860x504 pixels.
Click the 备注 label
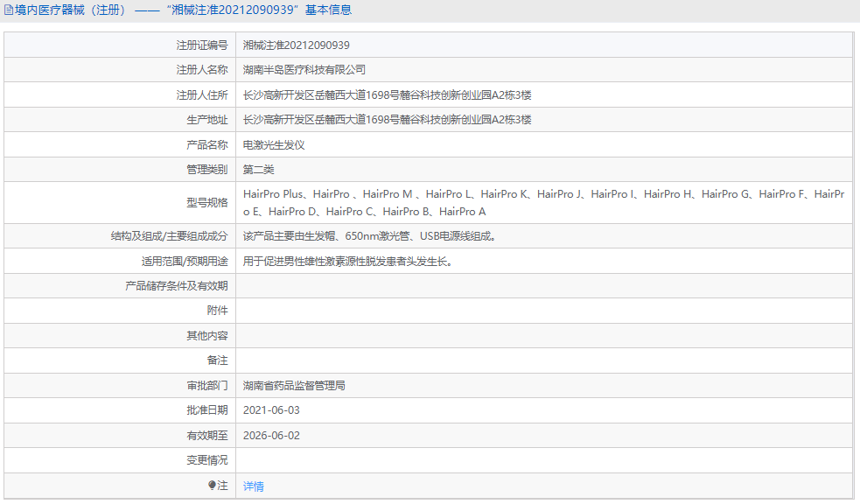point(217,360)
